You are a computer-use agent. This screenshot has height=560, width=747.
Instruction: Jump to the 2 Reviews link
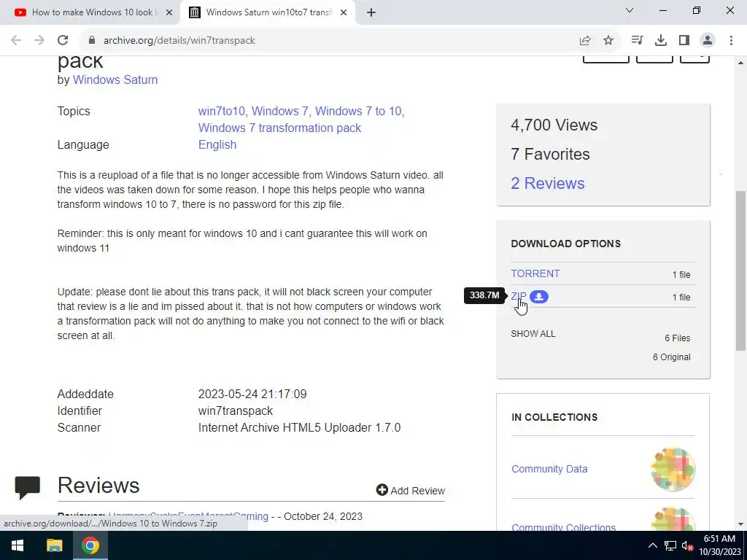(x=547, y=183)
